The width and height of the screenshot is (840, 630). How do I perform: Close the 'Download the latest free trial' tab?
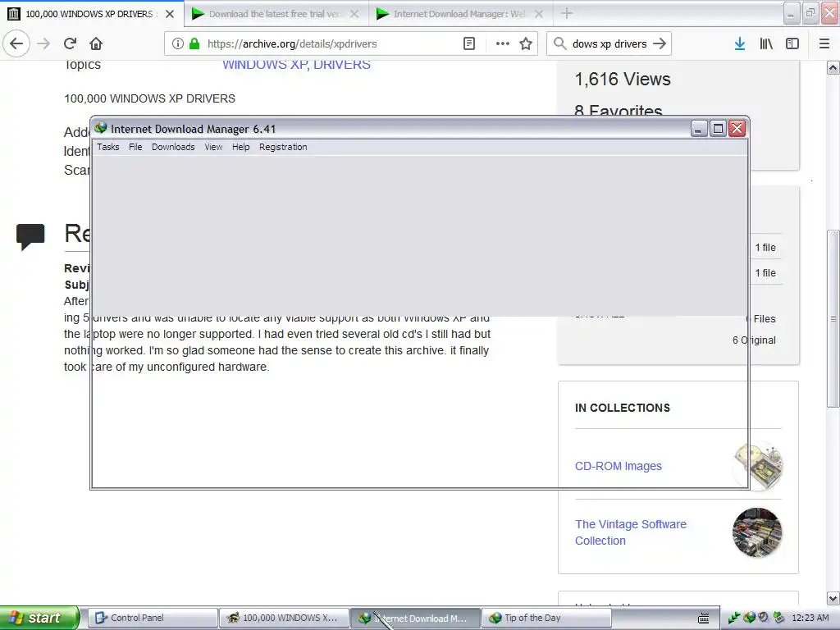[354, 14]
